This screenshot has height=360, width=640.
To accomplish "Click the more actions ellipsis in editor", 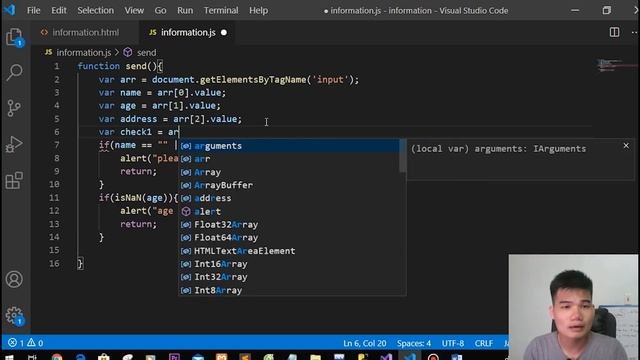I will click(x=634, y=32).
